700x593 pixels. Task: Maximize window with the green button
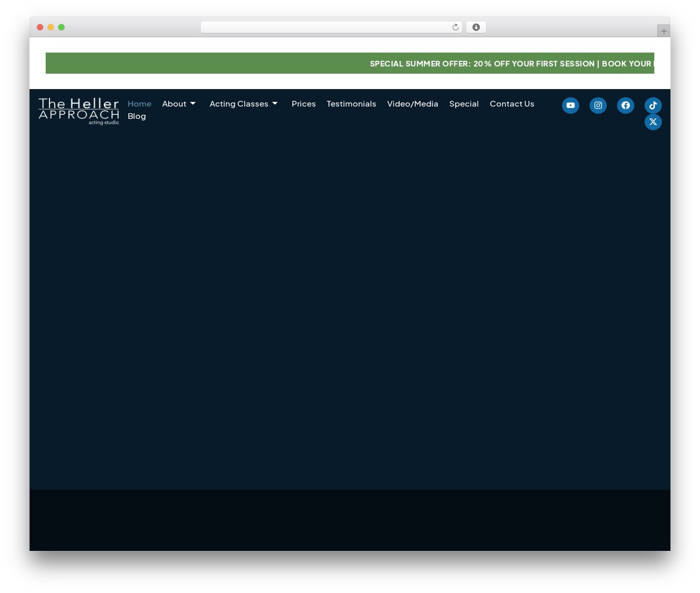tap(61, 27)
